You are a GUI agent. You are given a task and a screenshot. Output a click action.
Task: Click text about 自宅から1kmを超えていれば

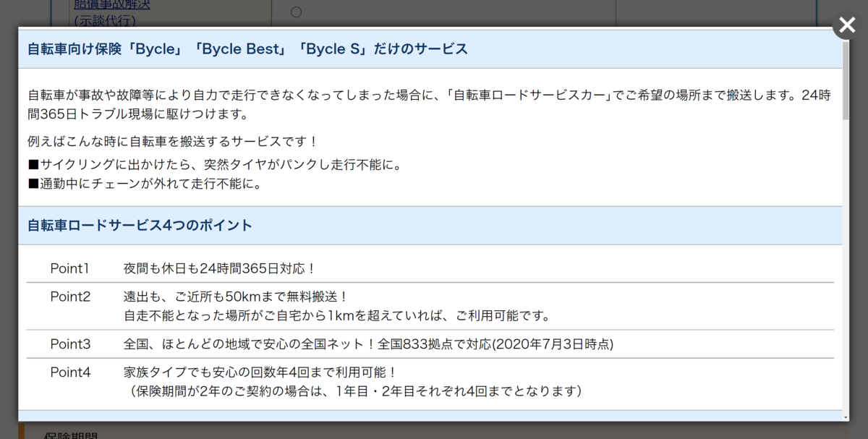point(338,315)
